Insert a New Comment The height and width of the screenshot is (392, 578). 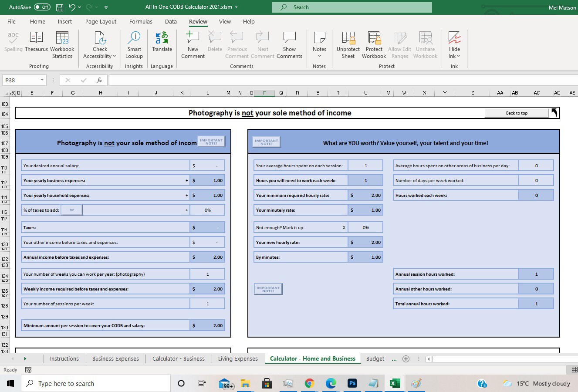coord(192,44)
